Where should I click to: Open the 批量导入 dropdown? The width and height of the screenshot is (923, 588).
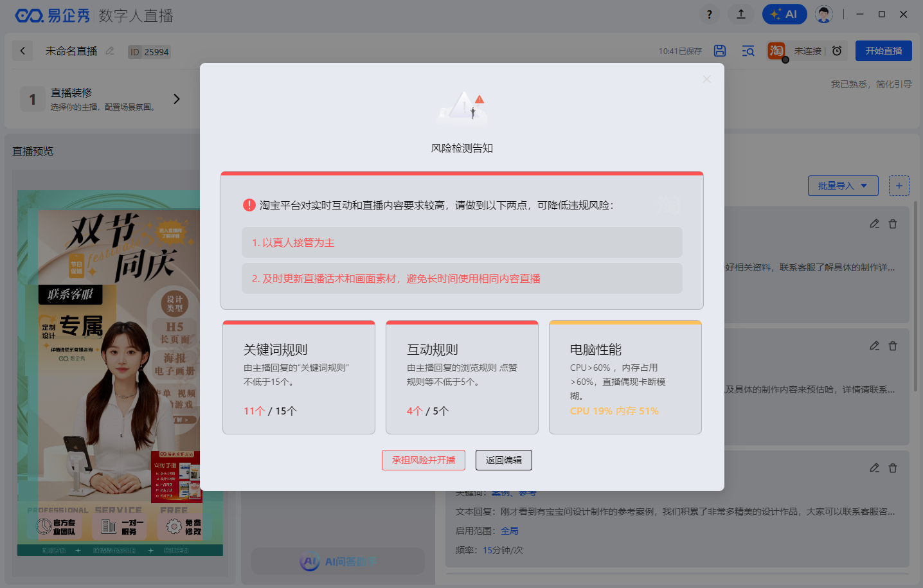(x=843, y=186)
